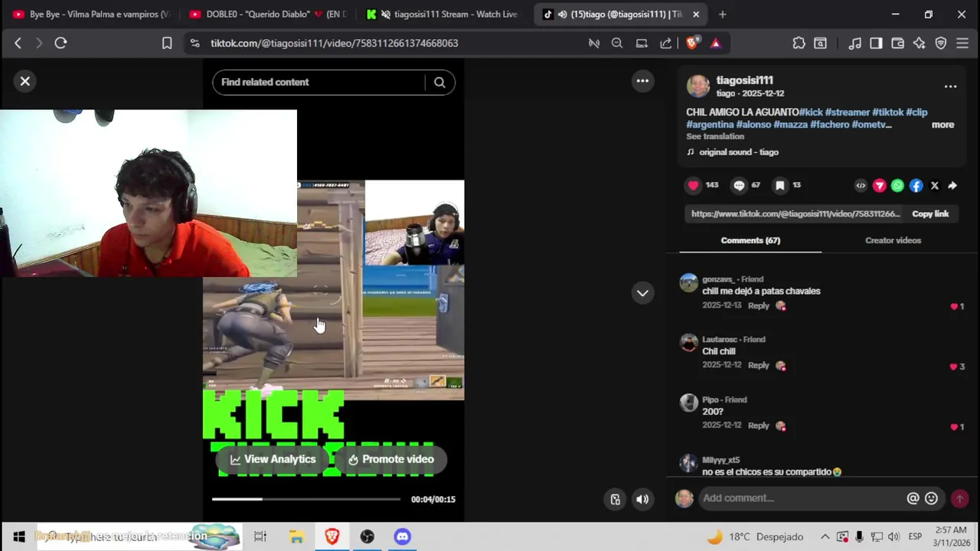
Task: Select the Comments (67) tab
Action: pyautogui.click(x=750, y=240)
